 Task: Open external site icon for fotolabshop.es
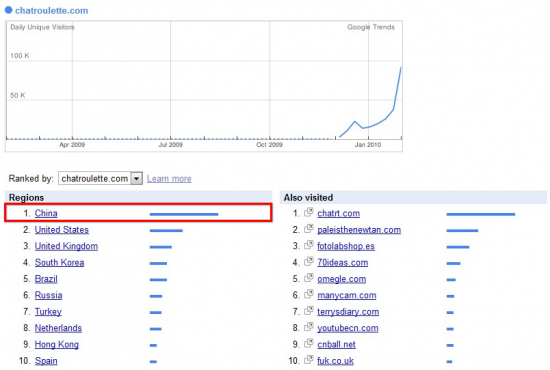(x=309, y=245)
